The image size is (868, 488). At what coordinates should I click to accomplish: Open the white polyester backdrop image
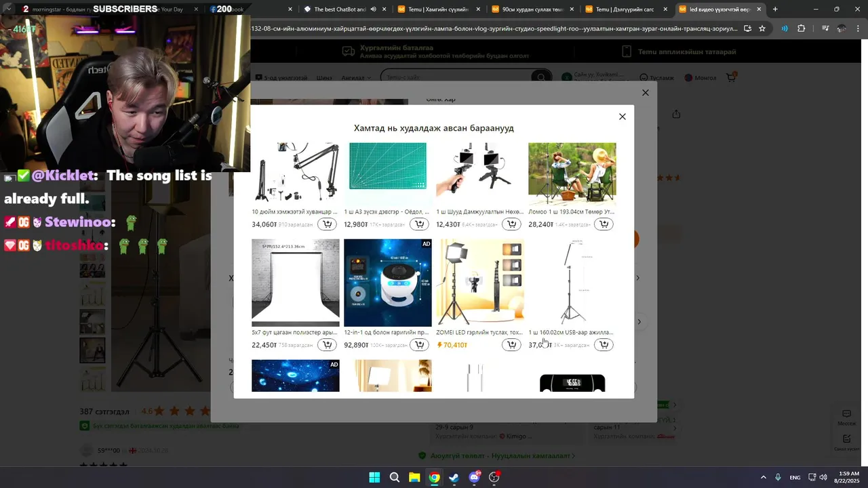coord(296,283)
